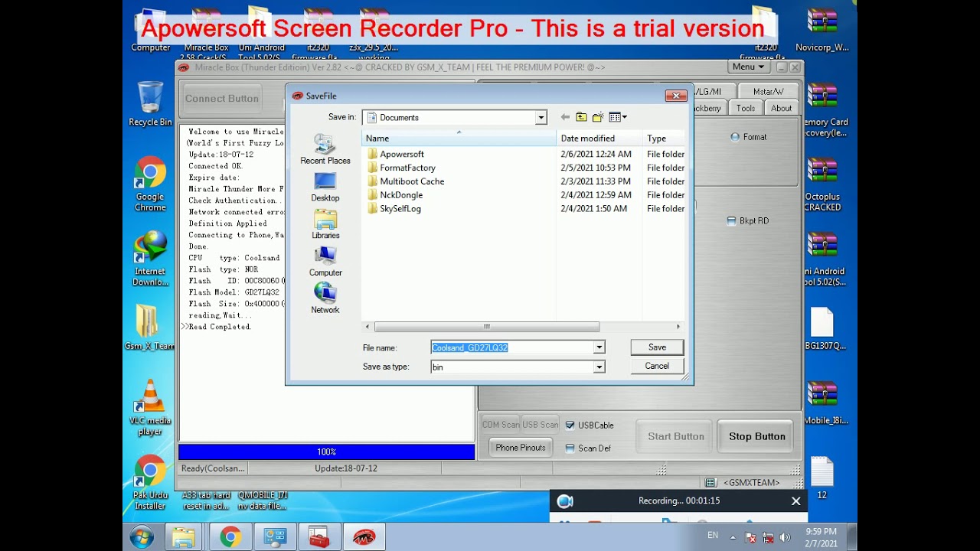Jump to Desktop in the places bar

pyautogui.click(x=325, y=187)
